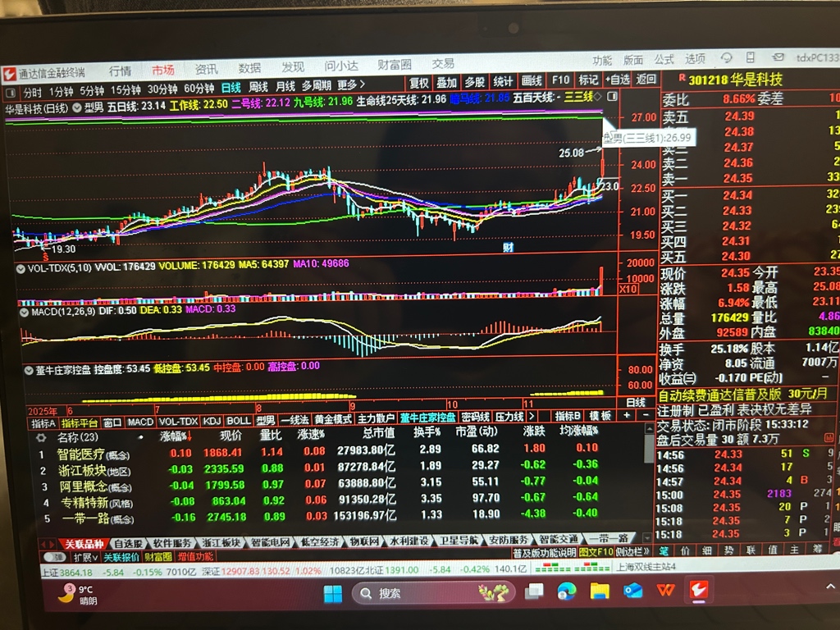Switch to the 周线 period tab

pyautogui.click(x=258, y=87)
